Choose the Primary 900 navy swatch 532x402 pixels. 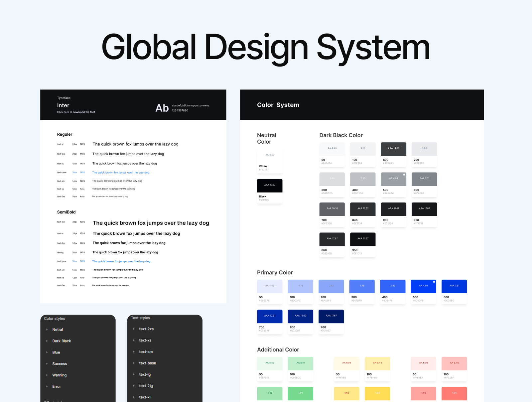tap(331, 316)
